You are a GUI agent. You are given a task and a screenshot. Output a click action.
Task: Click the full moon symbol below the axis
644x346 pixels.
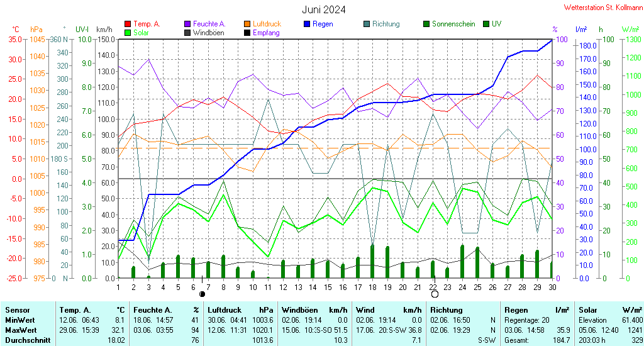point(435,294)
